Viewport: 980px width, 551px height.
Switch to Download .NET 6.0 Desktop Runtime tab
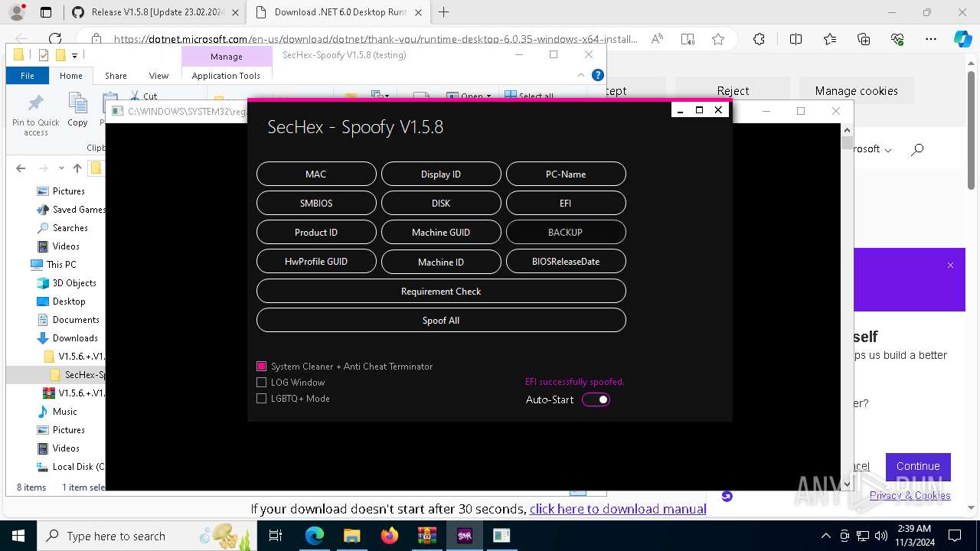pos(341,12)
